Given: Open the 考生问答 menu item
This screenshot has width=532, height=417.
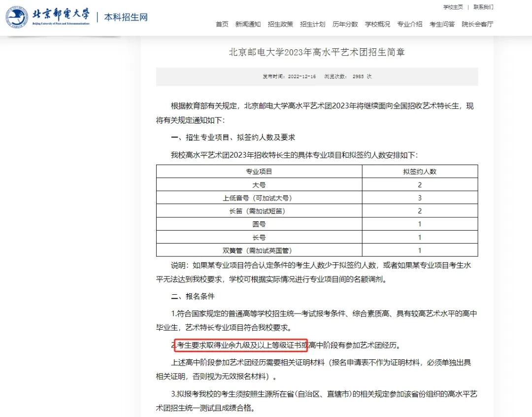Looking at the screenshot, I should click(442, 24).
